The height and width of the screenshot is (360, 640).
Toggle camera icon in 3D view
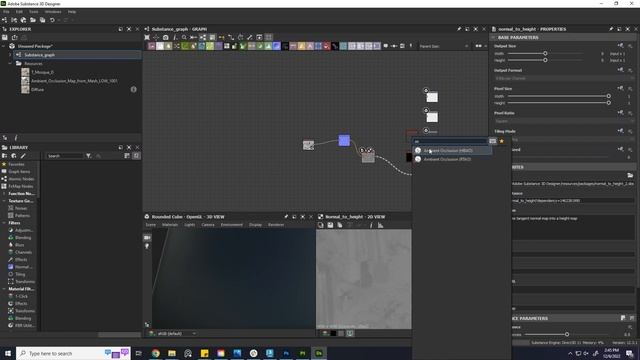(x=147, y=238)
